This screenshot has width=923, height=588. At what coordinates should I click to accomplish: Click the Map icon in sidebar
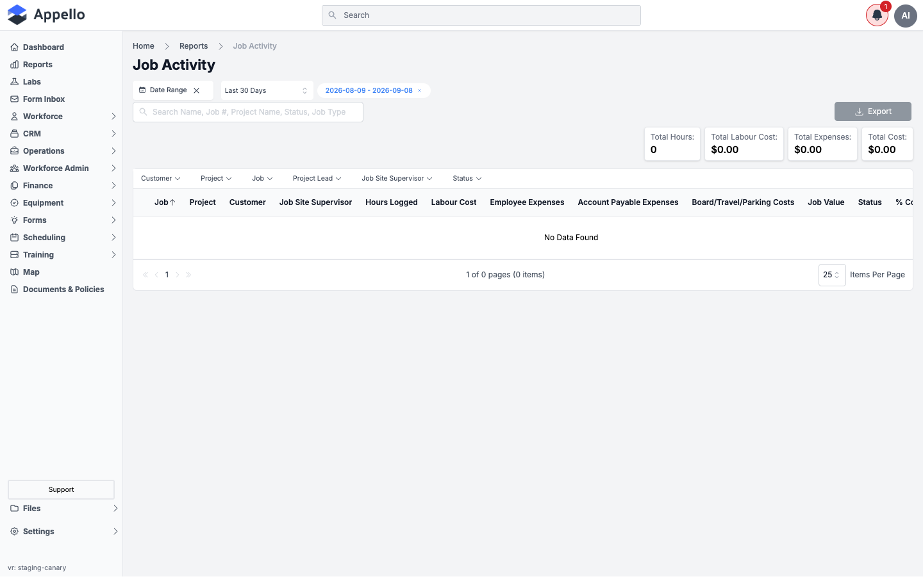(14, 272)
